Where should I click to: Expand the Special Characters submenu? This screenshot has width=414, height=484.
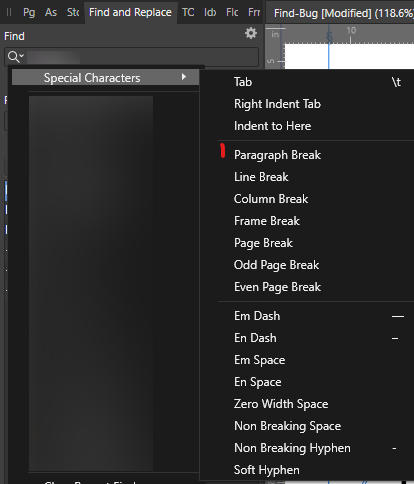pos(105,78)
